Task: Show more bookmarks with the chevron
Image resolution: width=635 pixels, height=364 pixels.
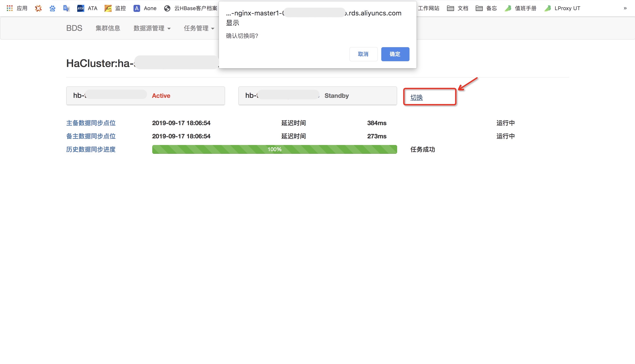Action: pyautogui.click(x=625, y=8)
